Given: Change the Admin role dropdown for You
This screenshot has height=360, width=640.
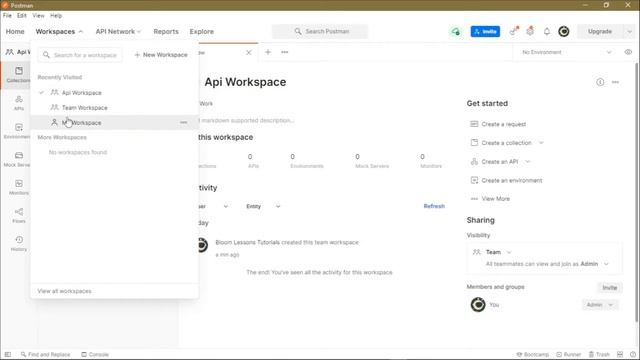Looking at the screenshot, I should point(600,305).
